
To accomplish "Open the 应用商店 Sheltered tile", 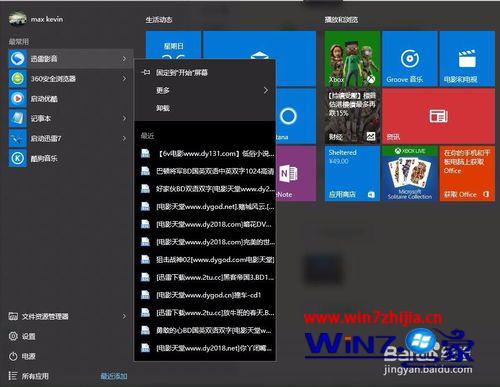I will 352,174.
